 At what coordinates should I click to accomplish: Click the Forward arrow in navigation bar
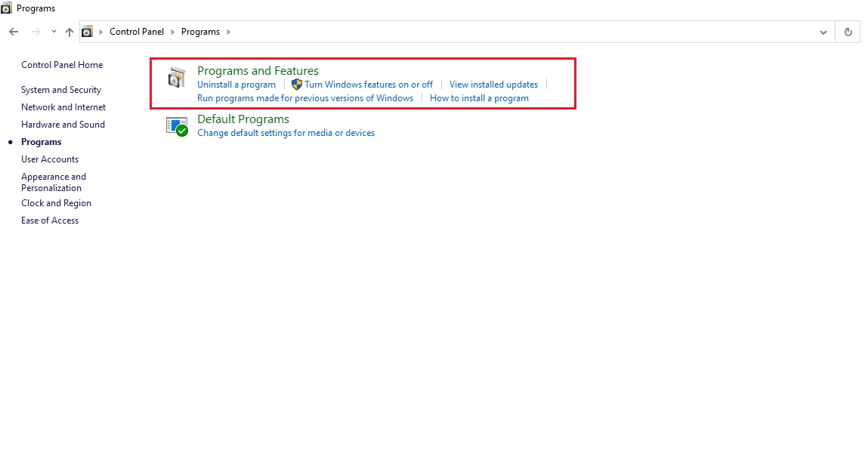pos(36,32)
